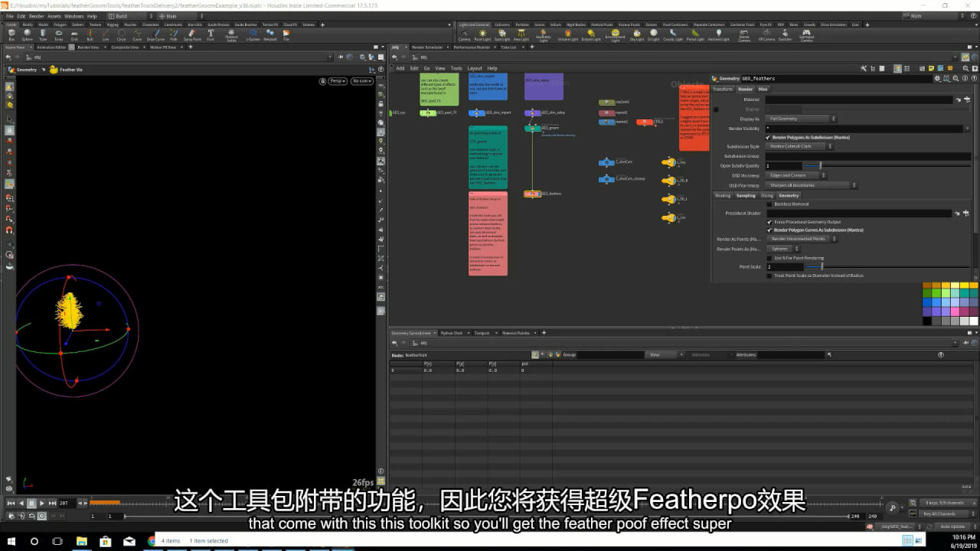The image size is (980, 551).
Task: Add a Camera from the lights shelf
Action: [x=464, y=35]
